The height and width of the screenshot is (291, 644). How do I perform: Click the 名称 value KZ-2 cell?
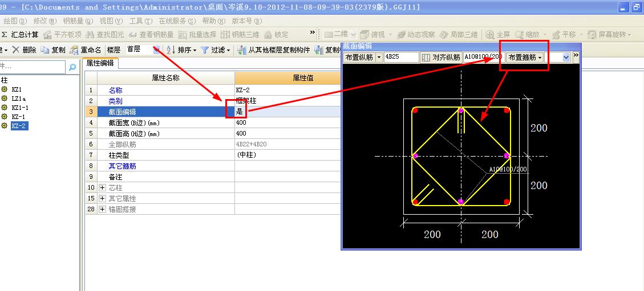coord(287,90)
